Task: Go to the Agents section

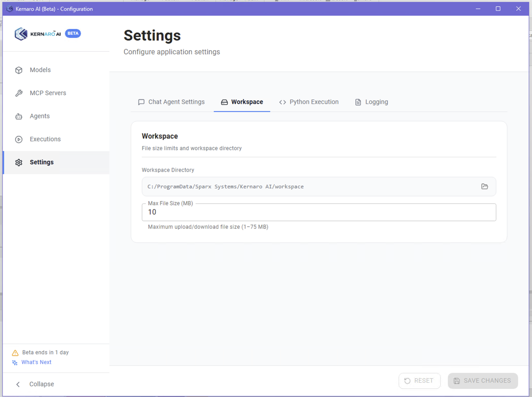Action: click(x=56, y=116)
